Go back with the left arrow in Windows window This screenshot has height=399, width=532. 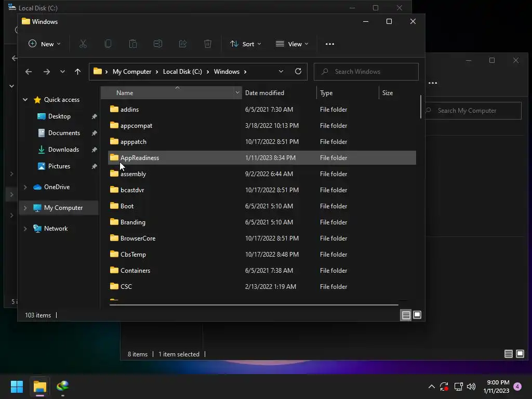29,72
